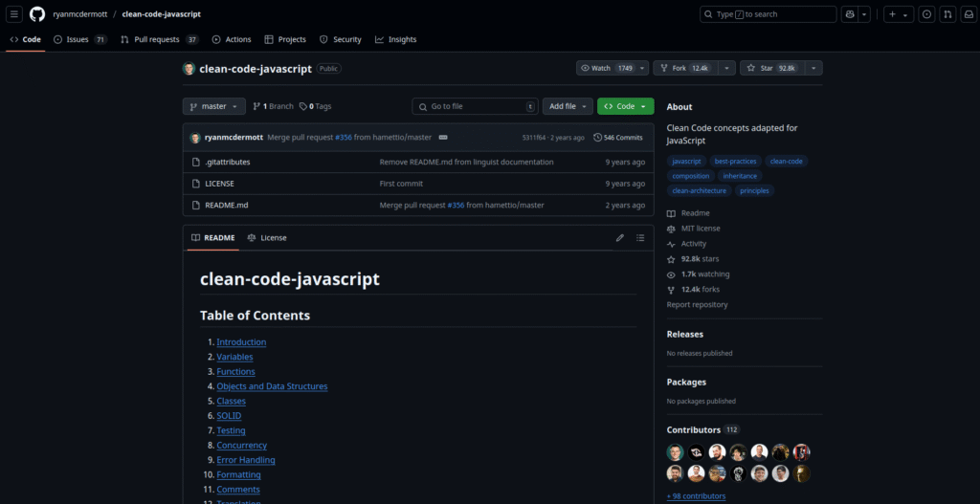Image resolution: width=980 pixels, height=504 pixels.
Task: Open the Fork options dropdown arrow
Action: [727, 68]
